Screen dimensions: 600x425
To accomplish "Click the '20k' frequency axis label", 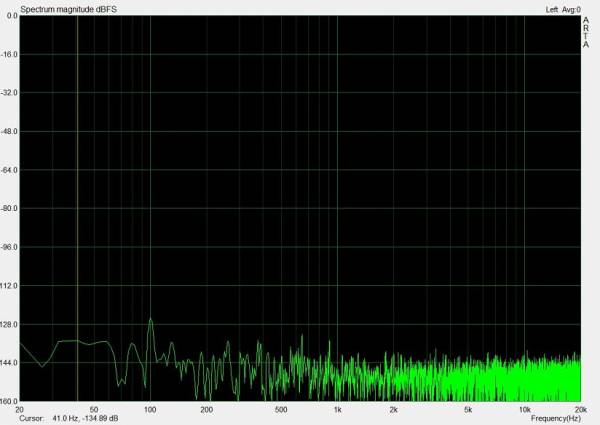I will coord(580,410).
